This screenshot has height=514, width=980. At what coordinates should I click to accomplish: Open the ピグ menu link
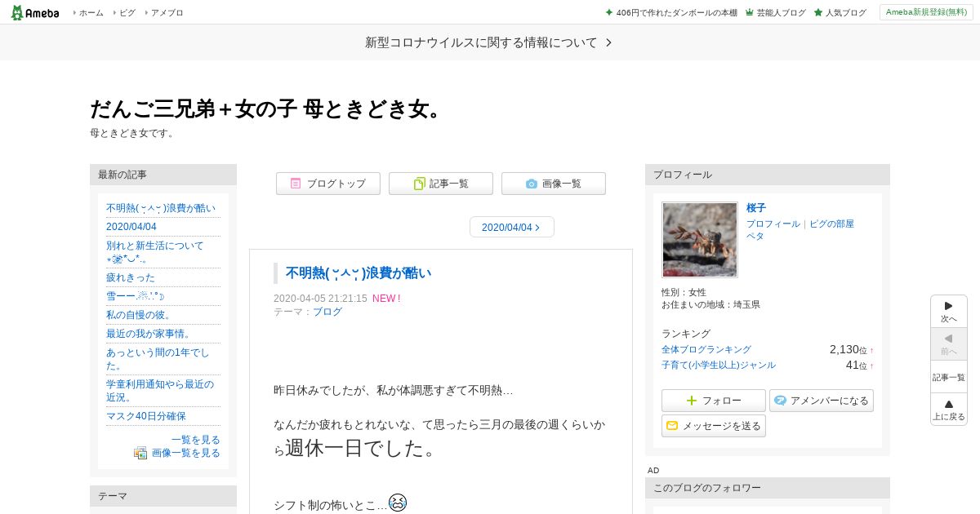tap(127, 12)
